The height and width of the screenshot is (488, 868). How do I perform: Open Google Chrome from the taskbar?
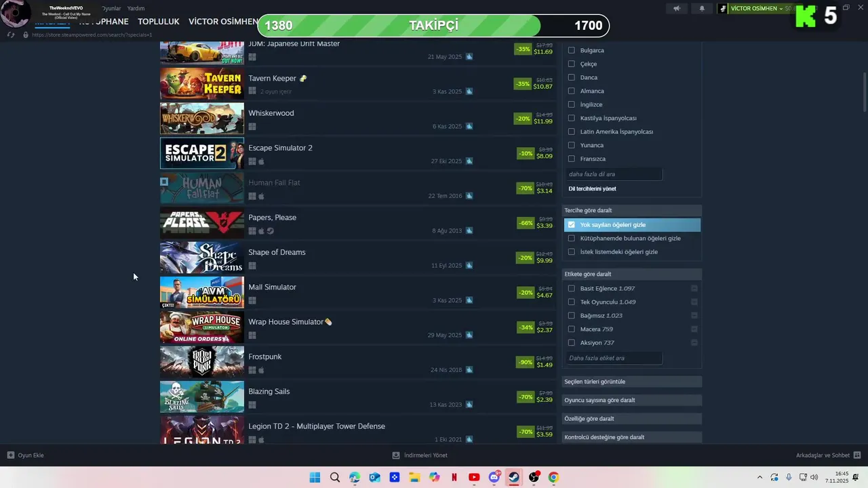[553, 477]
